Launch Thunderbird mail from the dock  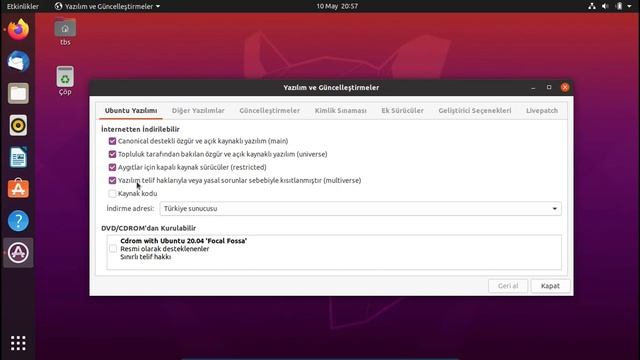pyautogui.click(x=18, y=61)
